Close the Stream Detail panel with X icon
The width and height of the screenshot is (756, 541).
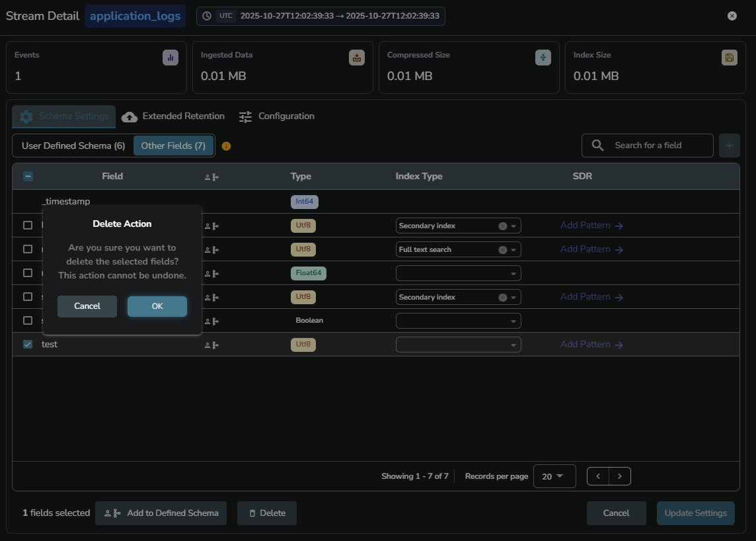click(x=732, y=16)
